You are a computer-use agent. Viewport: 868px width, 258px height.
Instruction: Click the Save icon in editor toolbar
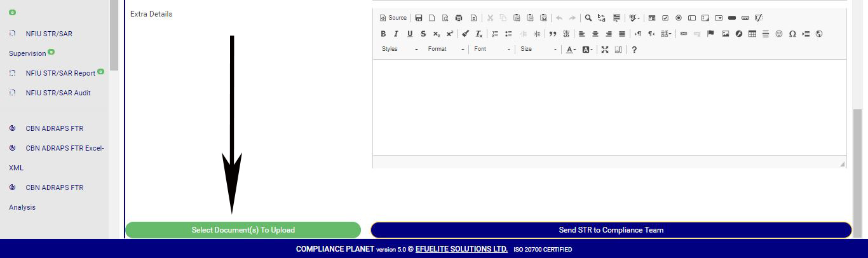pos(418,18)
